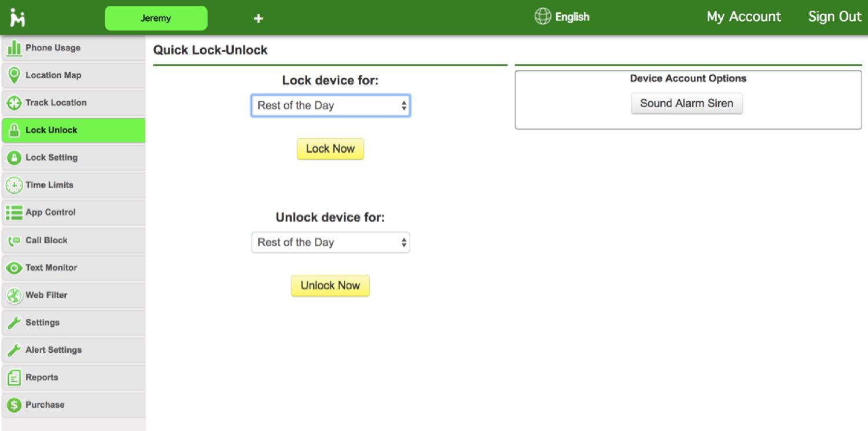The image size is (868, 431).
Task: Click the Location Map pin icon
Action: click(x=14, y=76)
